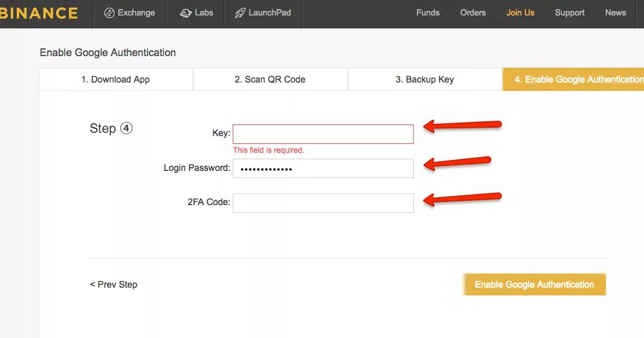Click into the Login Password field
This screenshot has height=338, width=644.
[323, 168]
